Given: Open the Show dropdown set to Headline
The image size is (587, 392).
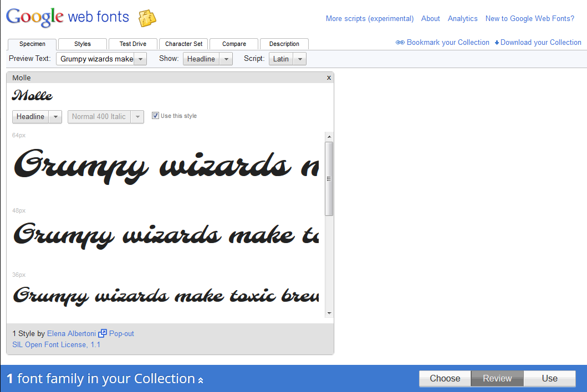Looking at the screenshot, I should click(x=225, y=58).
